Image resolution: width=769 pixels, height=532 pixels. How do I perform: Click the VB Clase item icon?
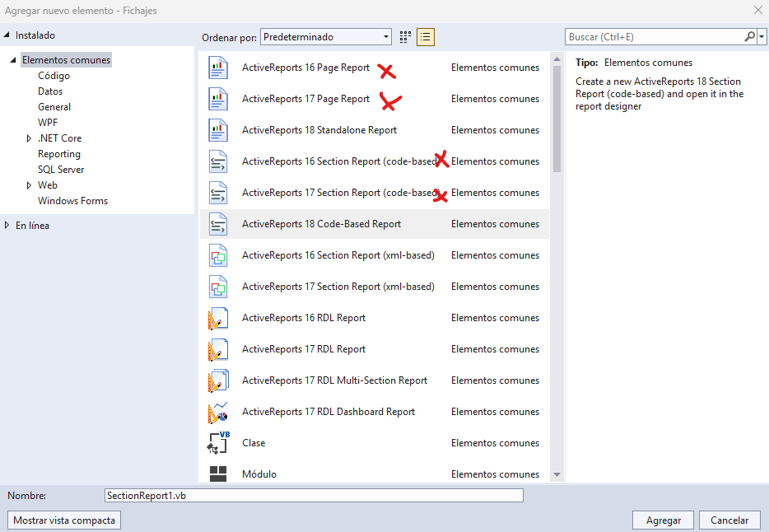[217, 443]
